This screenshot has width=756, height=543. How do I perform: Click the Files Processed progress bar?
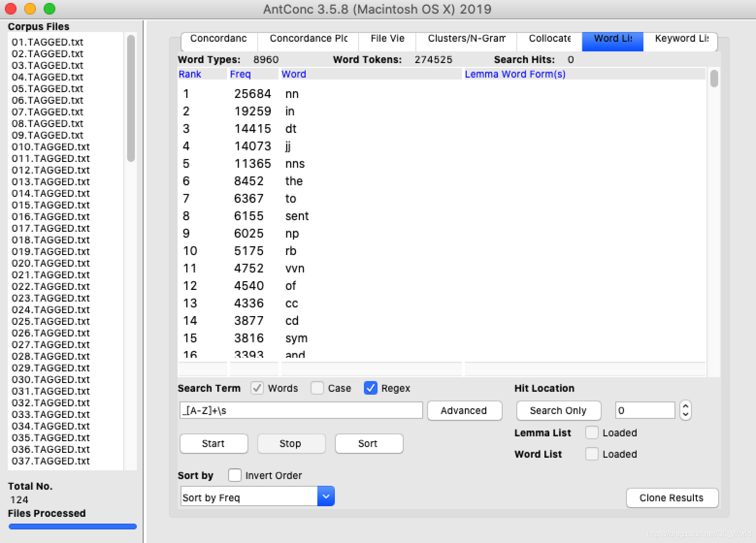tap(73, 527)
